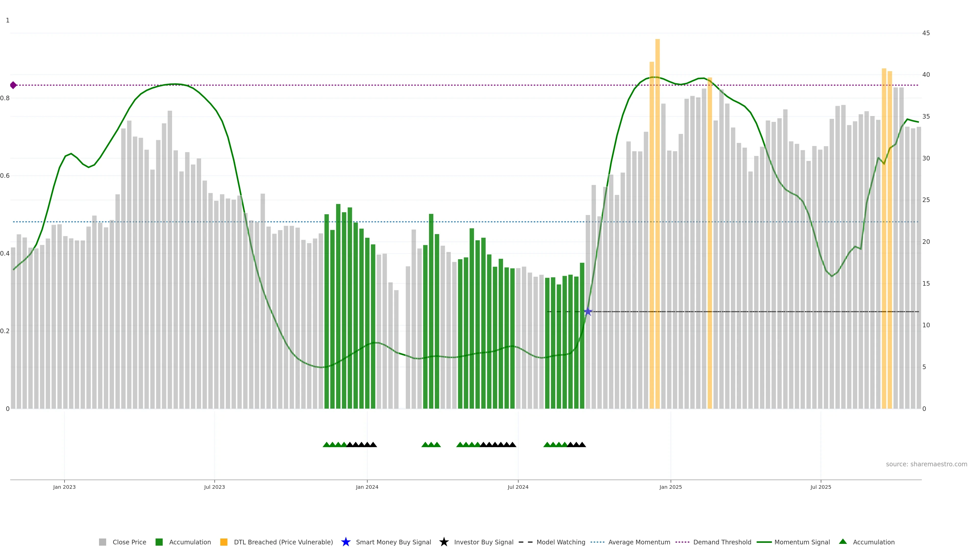Click the blue Smart Money star on chart
This screenshot has width=980, height=551.
[x=588, y=312]
